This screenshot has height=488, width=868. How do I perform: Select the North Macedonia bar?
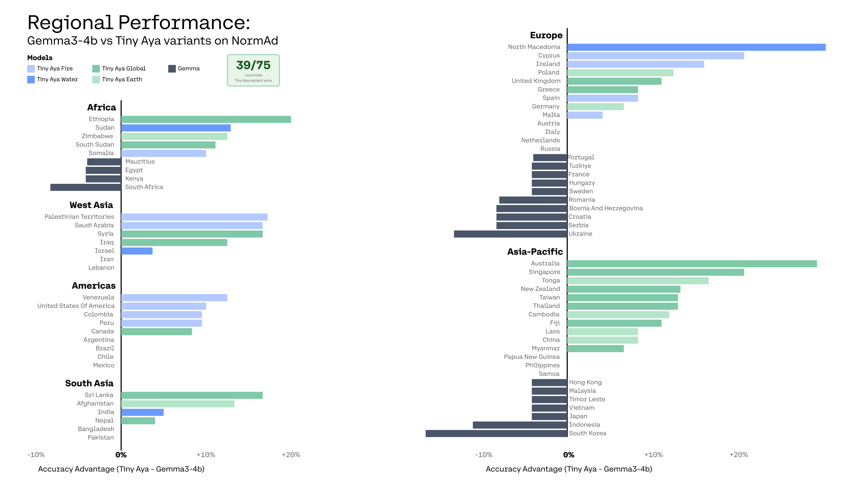(x=696, y=47)
